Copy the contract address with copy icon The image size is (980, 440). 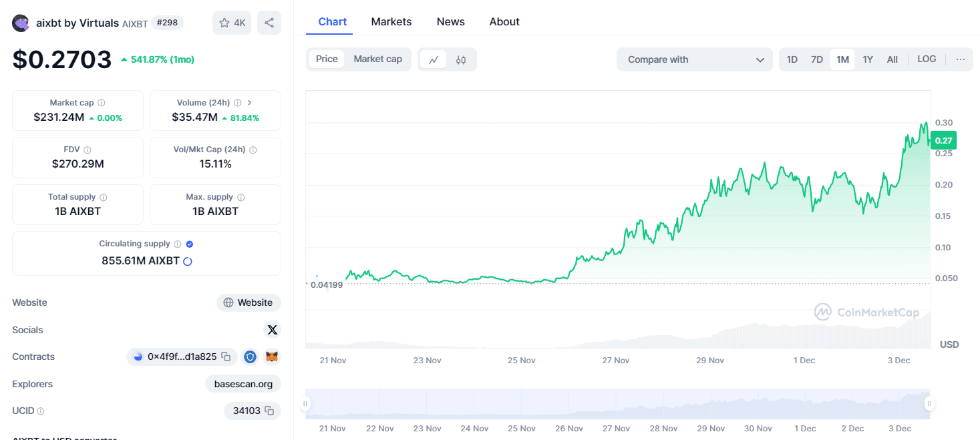point(224,357)
